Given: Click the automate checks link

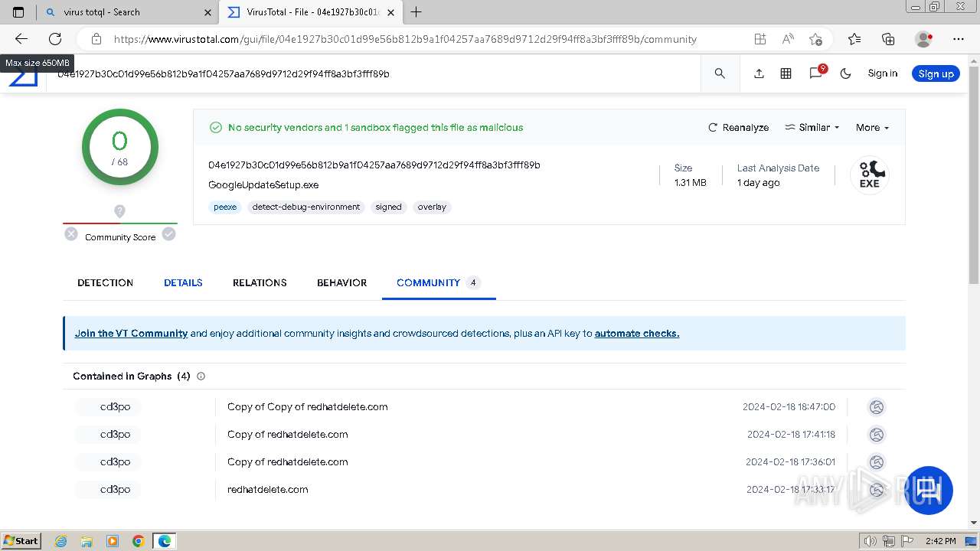Looking at the screenshot, I should tap(637, 333).
